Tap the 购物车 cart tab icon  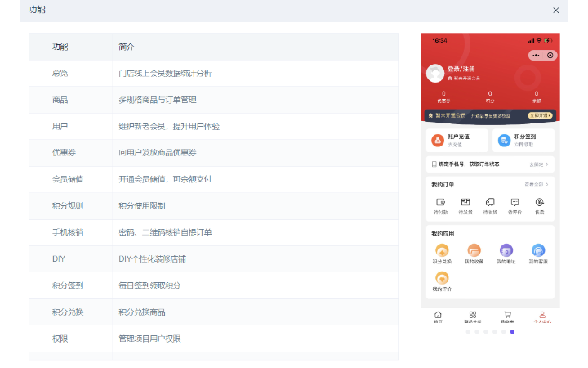tap(507, 315)
